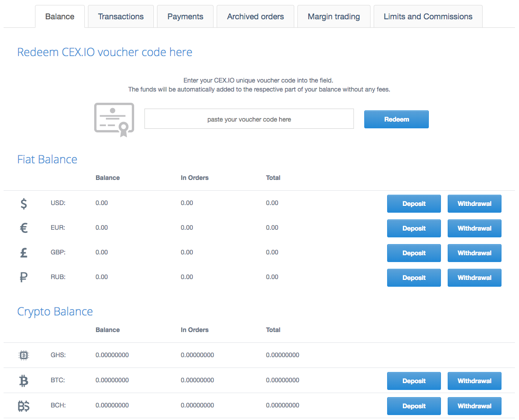Click the GBP: currency label
Screen dimensions: 519x420
[58, 252]
